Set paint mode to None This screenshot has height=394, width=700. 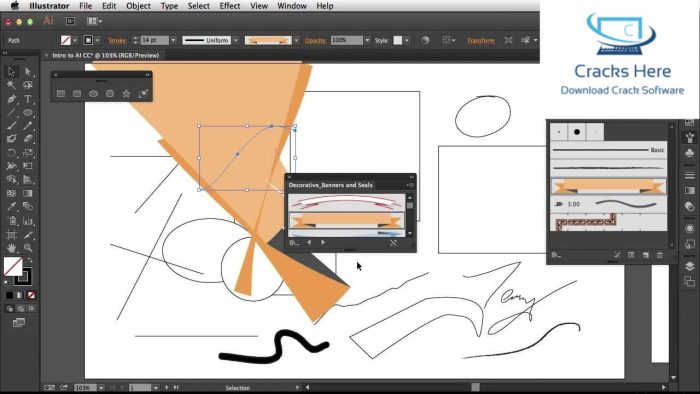point(31,295)
